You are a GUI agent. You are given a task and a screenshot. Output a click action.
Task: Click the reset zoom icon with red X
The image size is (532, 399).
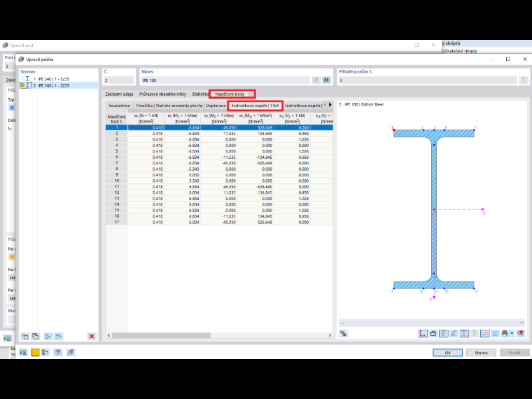point(521,333)
